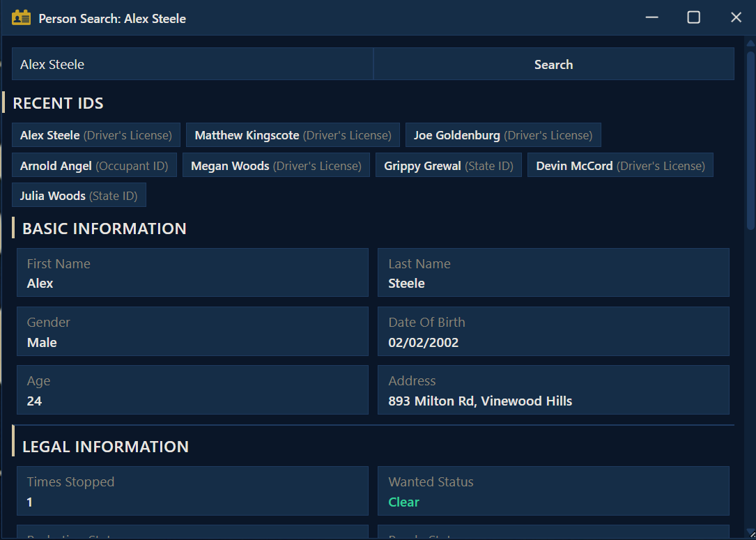Click the Person Search ID card icon

[22, 18]
